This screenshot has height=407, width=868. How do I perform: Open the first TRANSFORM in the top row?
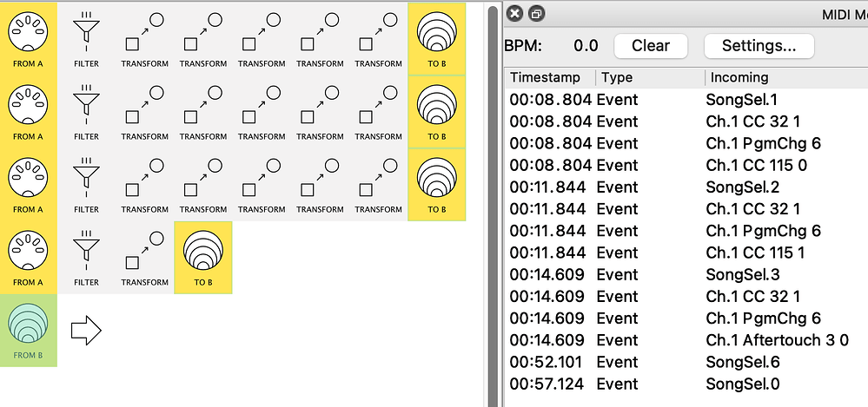click(145, 37)
